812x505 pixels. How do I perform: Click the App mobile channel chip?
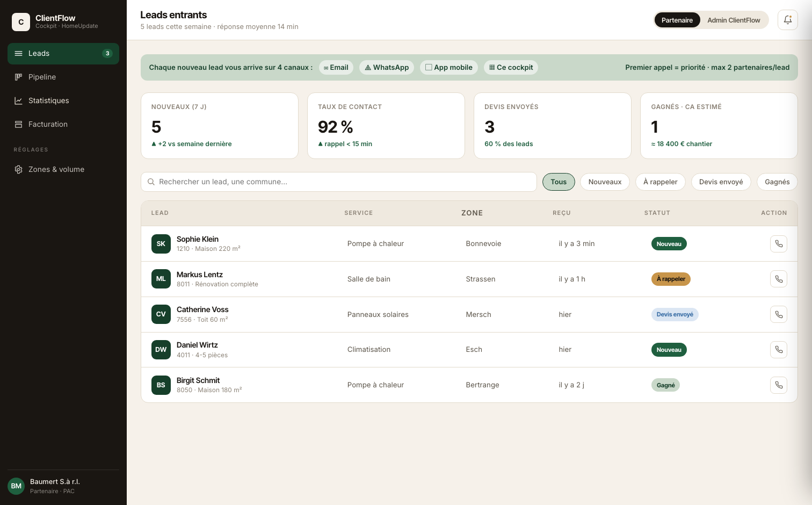(449, 67)
